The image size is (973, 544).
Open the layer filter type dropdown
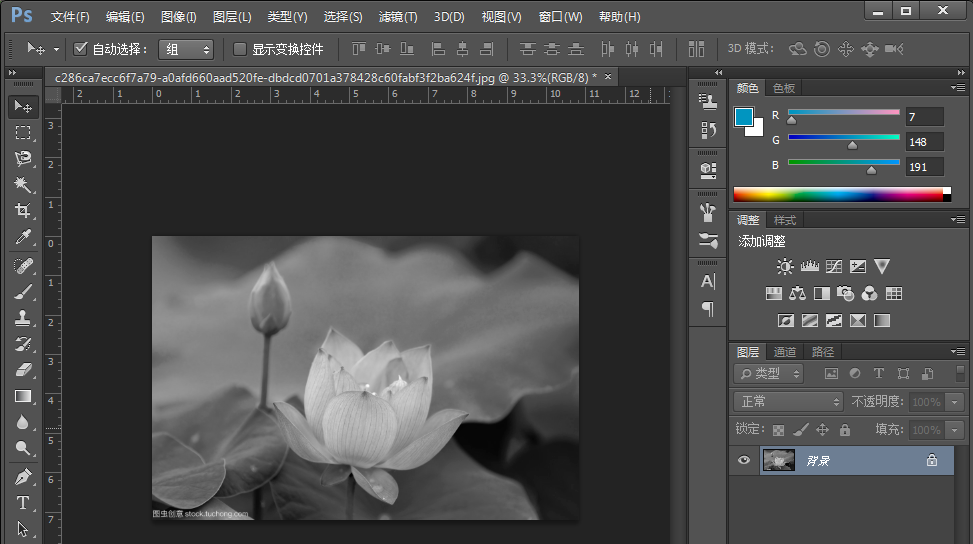[768, 373]
